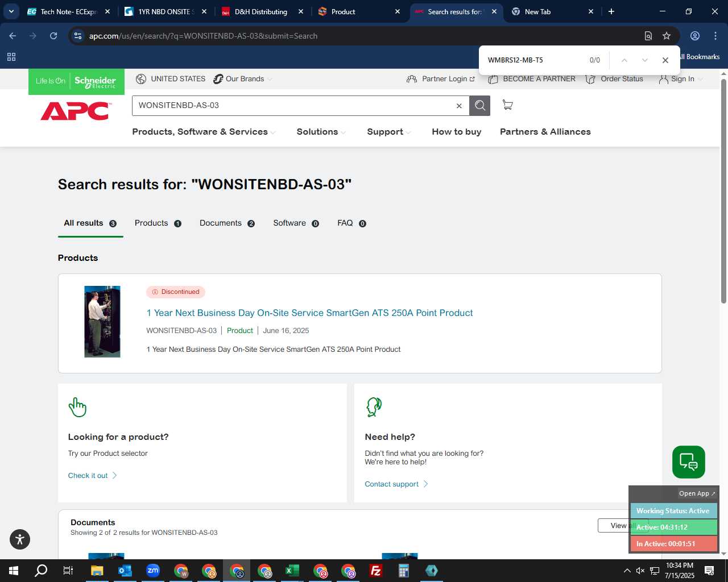This screenshot has height=582, width=728.
Task: Open the Partner Login link
Action: pyautogui.click(x=441, y=79)
